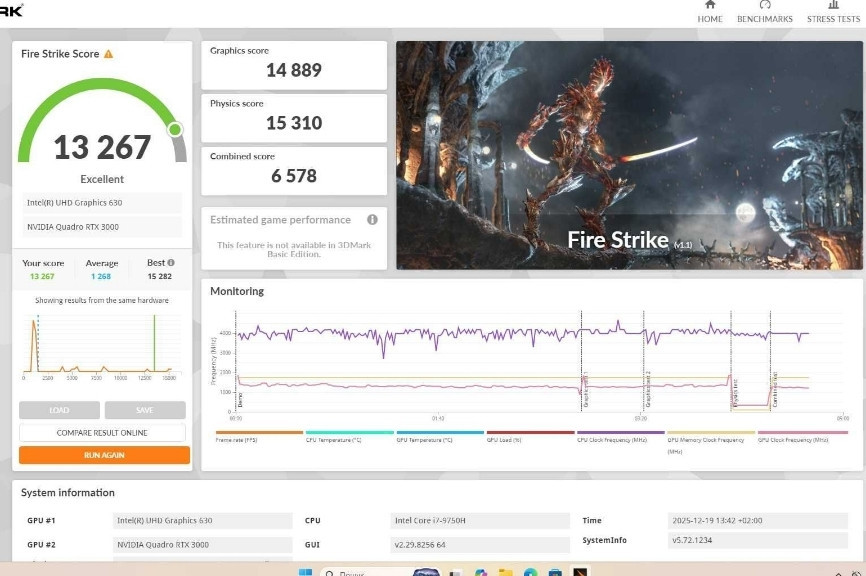Screen dimensions: 866x576
Task: Open the Windows Start button
Action: click(x=305, y=572)
